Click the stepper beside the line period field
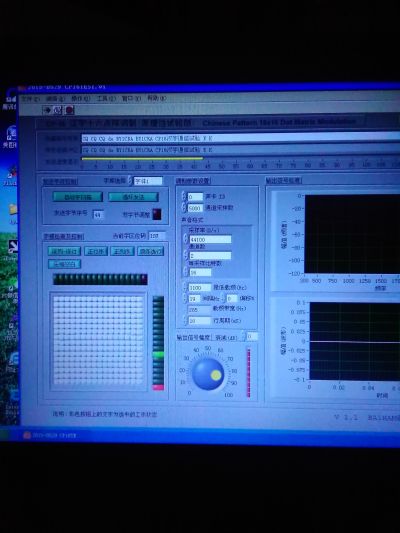This screenshot has width=400, height=533. pos(185,321)
